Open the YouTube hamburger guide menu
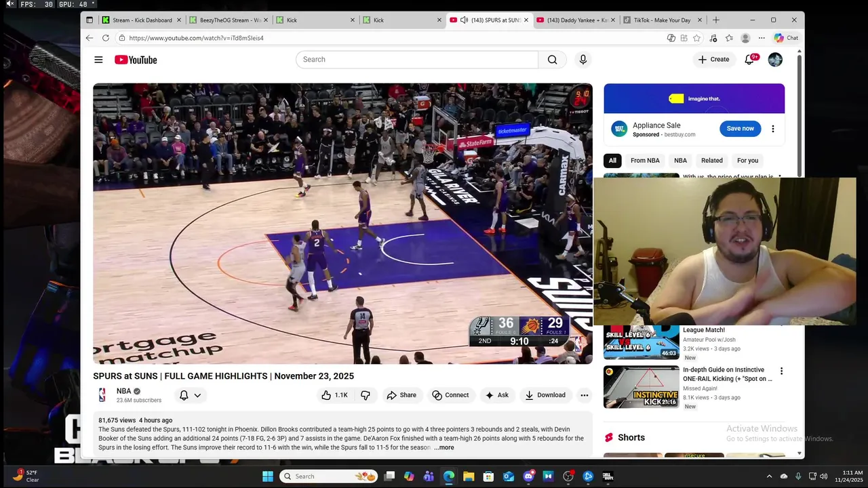868x488 pixels. tap(98, 60)
